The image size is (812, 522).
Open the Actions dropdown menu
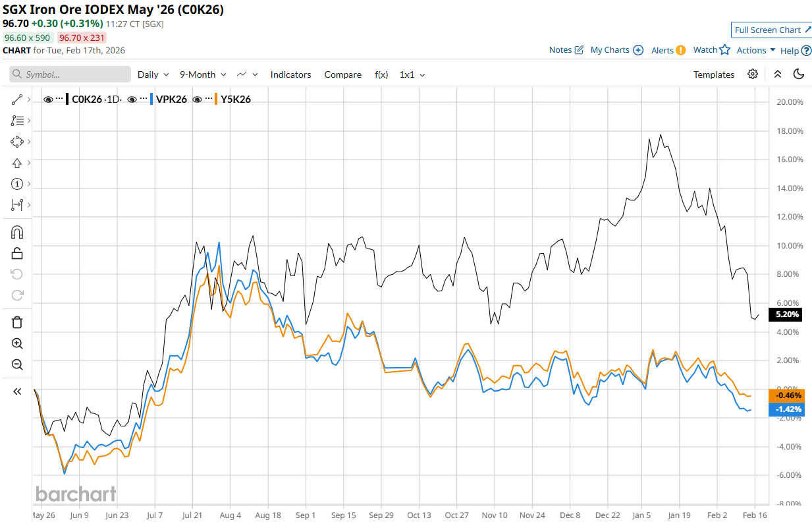point(755,50)
